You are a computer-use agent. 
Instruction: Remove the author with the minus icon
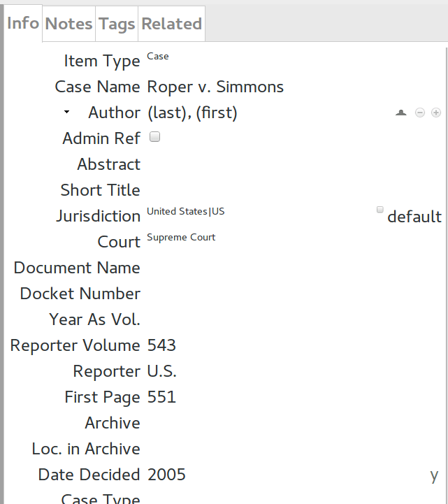click(419, 113)
